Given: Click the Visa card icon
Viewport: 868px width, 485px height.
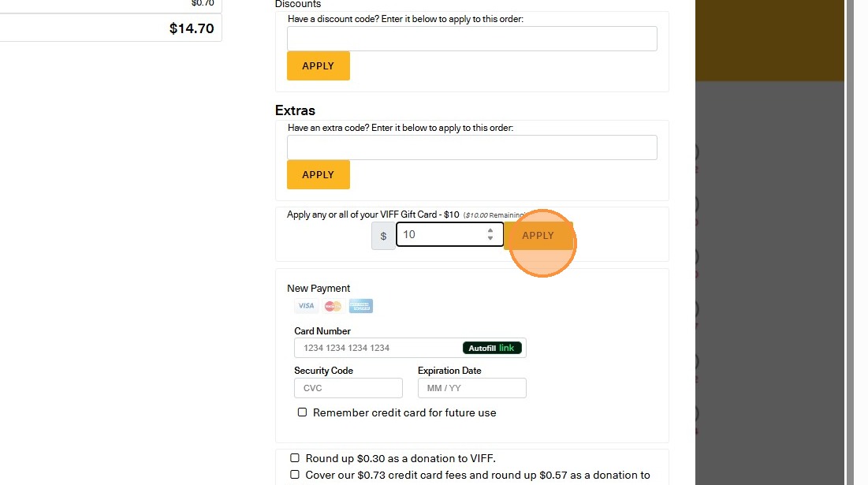Looking at the screenshot, I should pos(306,306).
